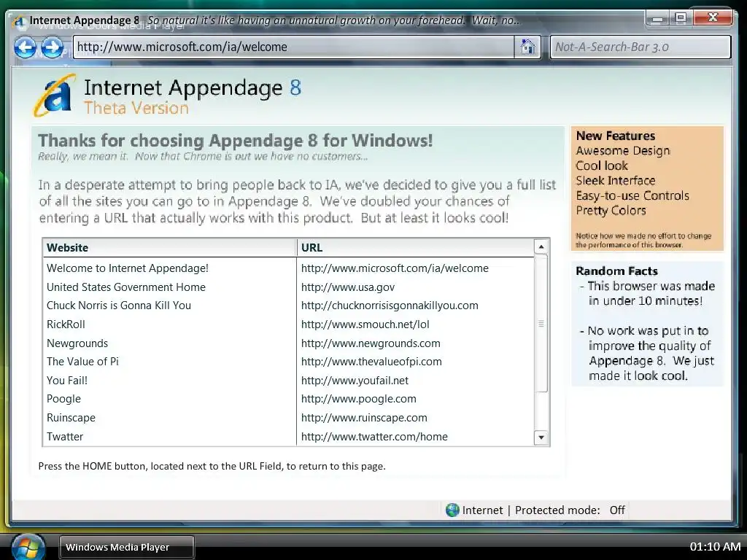
Task: Click the Website column header
Action: tap(169, 248)
